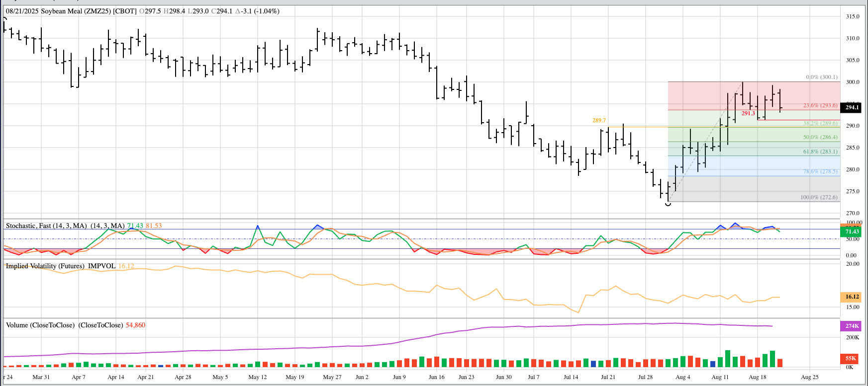The image size is (868, 386).
Task: Select the circle marker at the chart low
Action: pos(668,204)
